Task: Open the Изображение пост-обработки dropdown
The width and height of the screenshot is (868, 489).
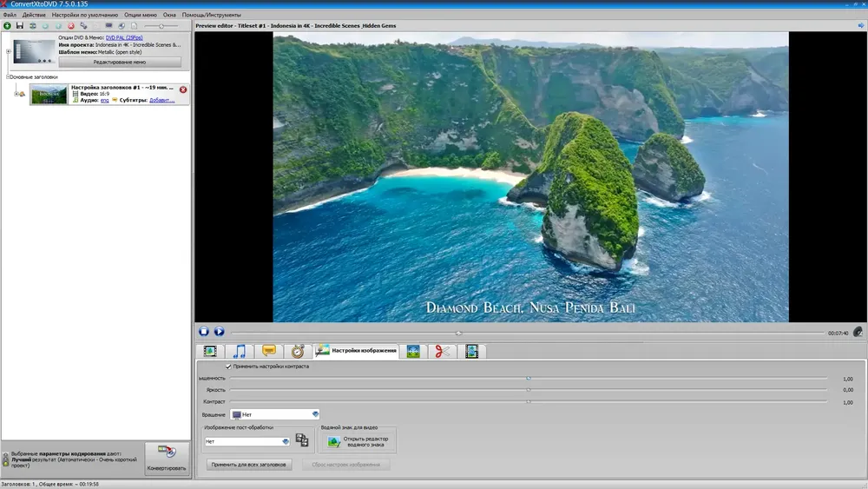Action: point(247,441)
